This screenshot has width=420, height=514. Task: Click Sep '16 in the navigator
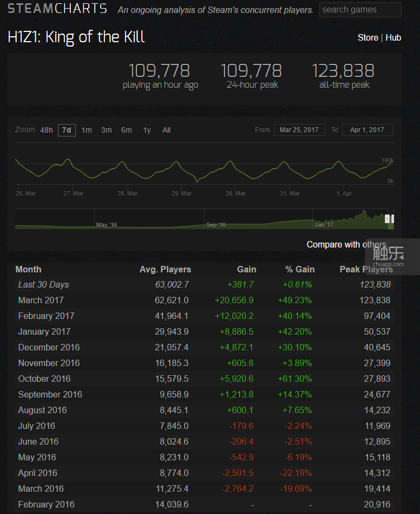pyautogui.click(x=216, y=225)
